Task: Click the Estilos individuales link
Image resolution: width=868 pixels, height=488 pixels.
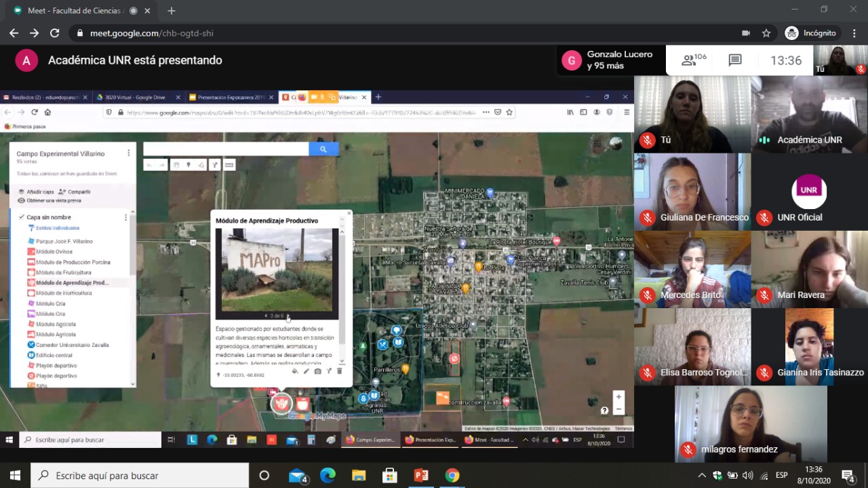Action: click(57, 228)
